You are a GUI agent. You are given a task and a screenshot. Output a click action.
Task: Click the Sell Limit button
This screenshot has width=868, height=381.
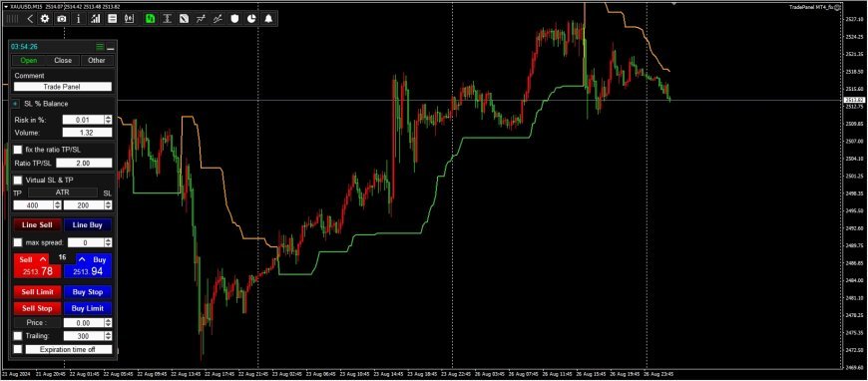pos(37,292)
